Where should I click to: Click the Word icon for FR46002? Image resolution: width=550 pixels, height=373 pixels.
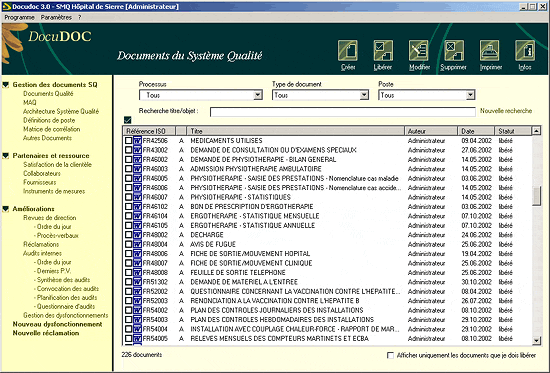coord(137,160)
